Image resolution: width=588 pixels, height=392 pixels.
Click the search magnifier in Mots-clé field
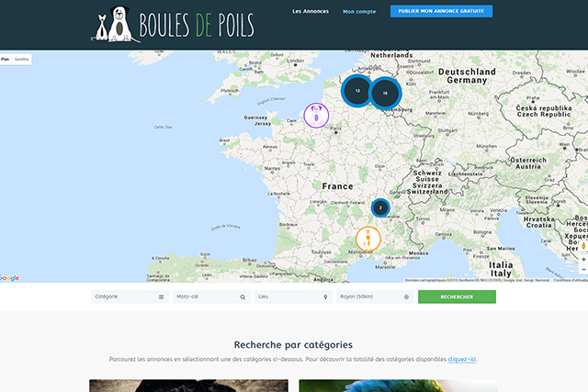tap(243, 297)
